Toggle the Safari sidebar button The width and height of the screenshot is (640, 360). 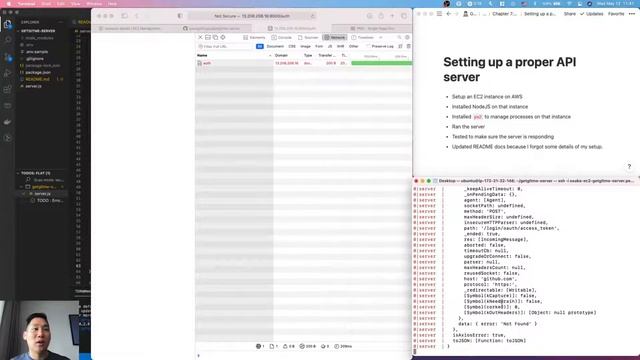124,16
